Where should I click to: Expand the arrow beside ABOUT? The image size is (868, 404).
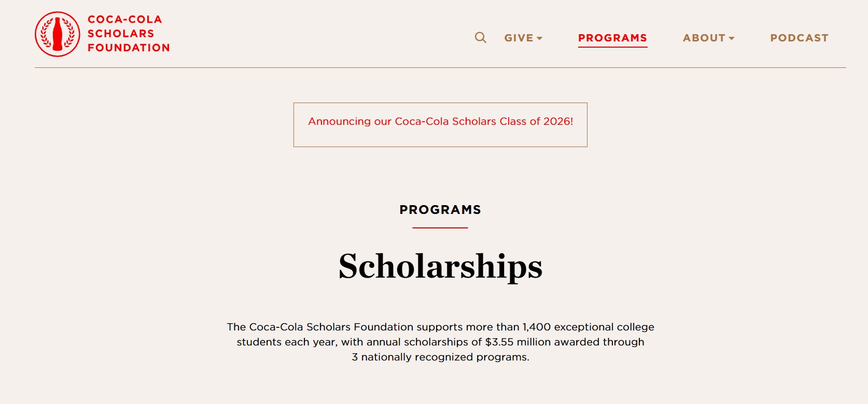coord(732,38)
